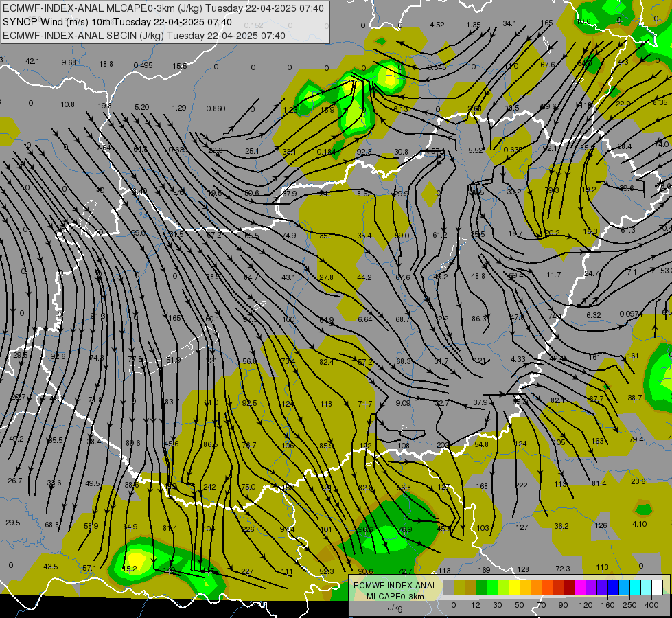Click the map value 72.3
This screenshot has height=618, width=672.
[562, 569]
